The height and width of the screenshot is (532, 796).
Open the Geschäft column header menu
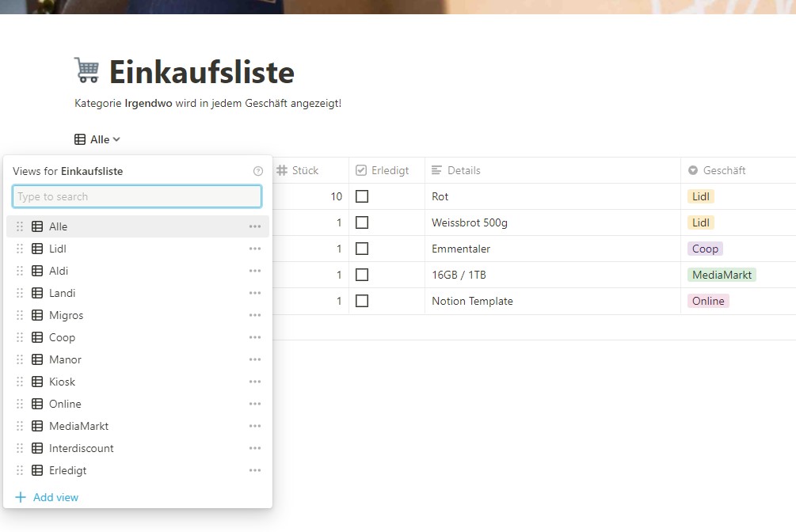[723, 170]
